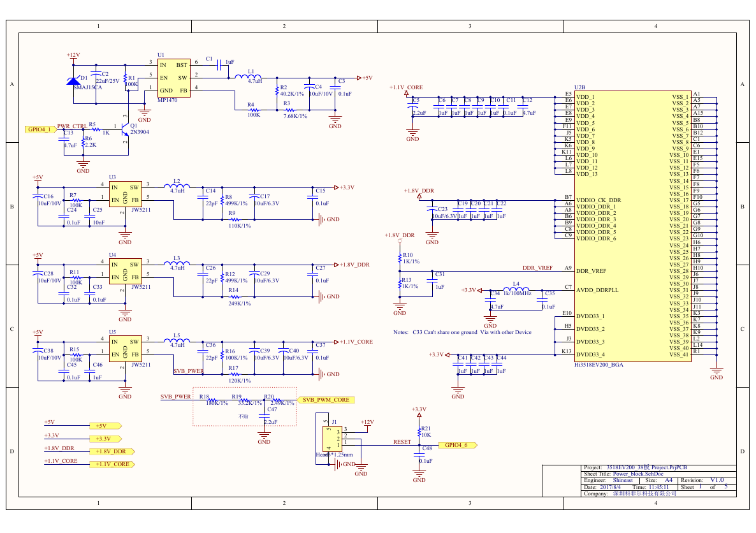
Task: Click the VSS_41 pin label
Action: pos(679,354)
